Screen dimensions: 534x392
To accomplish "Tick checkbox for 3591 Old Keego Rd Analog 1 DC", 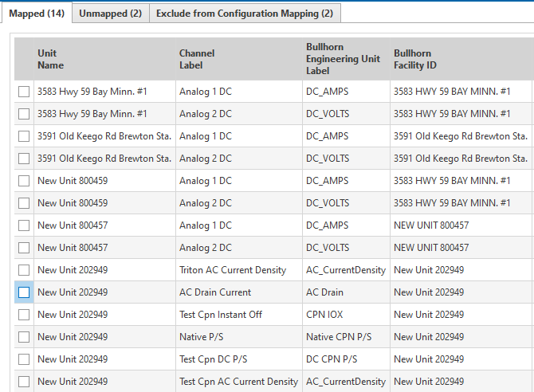I will tap(24, 136).
